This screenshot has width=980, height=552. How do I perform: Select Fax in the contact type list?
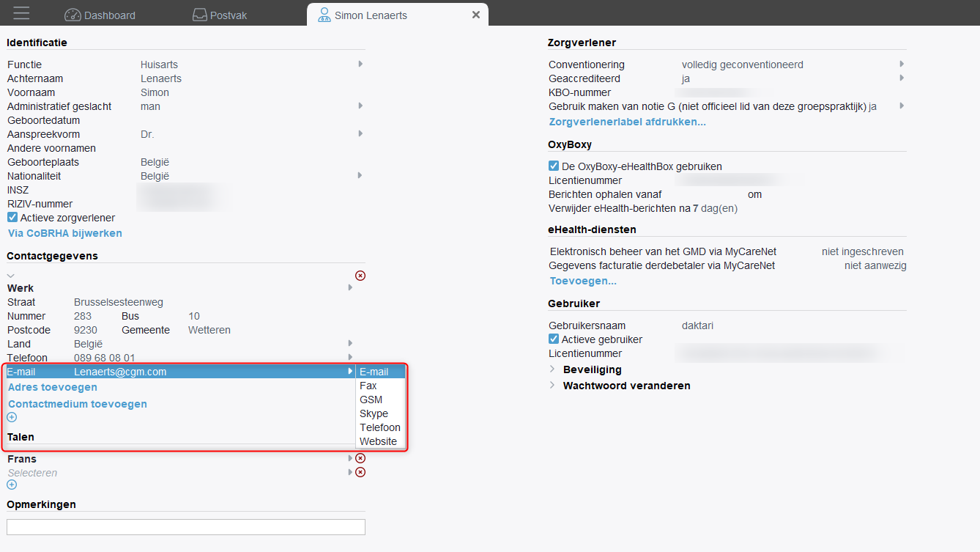tap(380, 386)
